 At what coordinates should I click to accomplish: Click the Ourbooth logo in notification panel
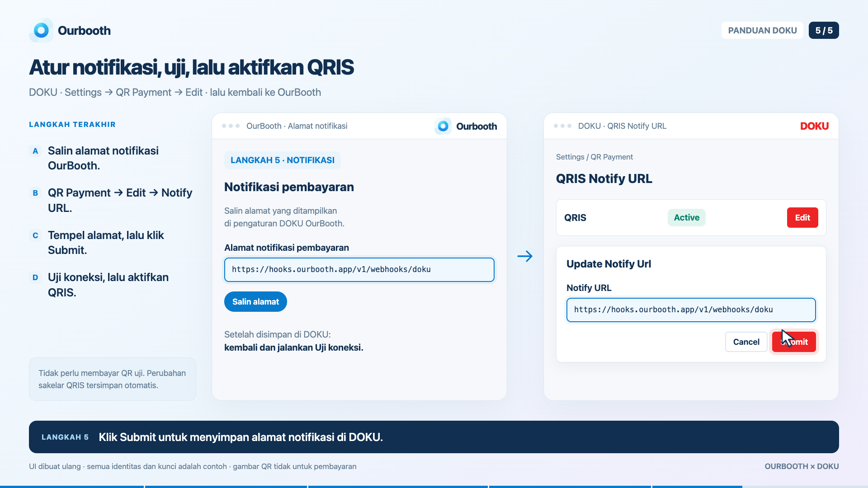click(466, 126)
